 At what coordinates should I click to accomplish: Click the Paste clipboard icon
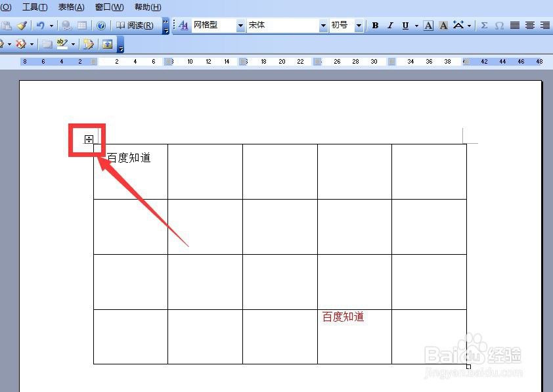(x=7, y=26)
